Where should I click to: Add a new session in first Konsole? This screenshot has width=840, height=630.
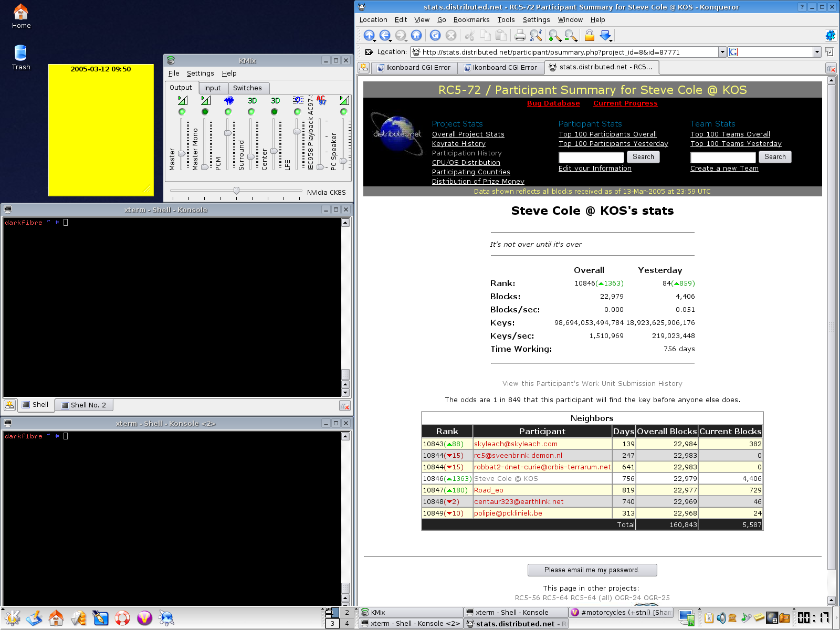10,405
